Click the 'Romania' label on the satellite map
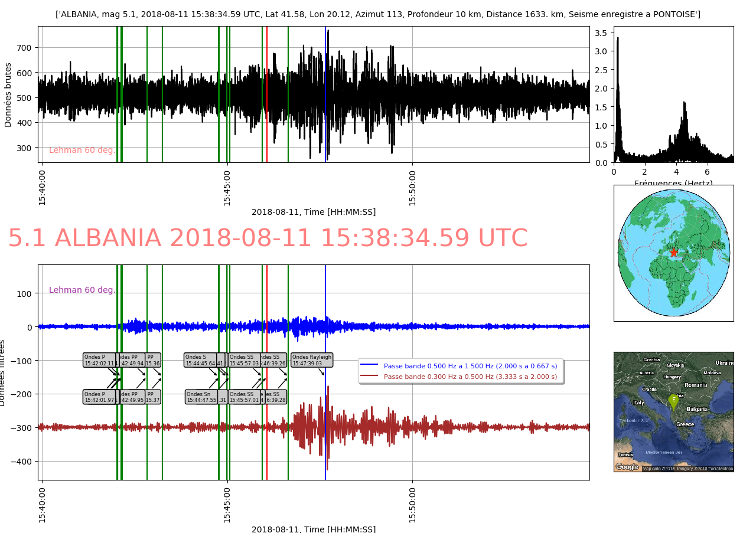The width and height of the screenshot is (756, 533). click(695, 385)
